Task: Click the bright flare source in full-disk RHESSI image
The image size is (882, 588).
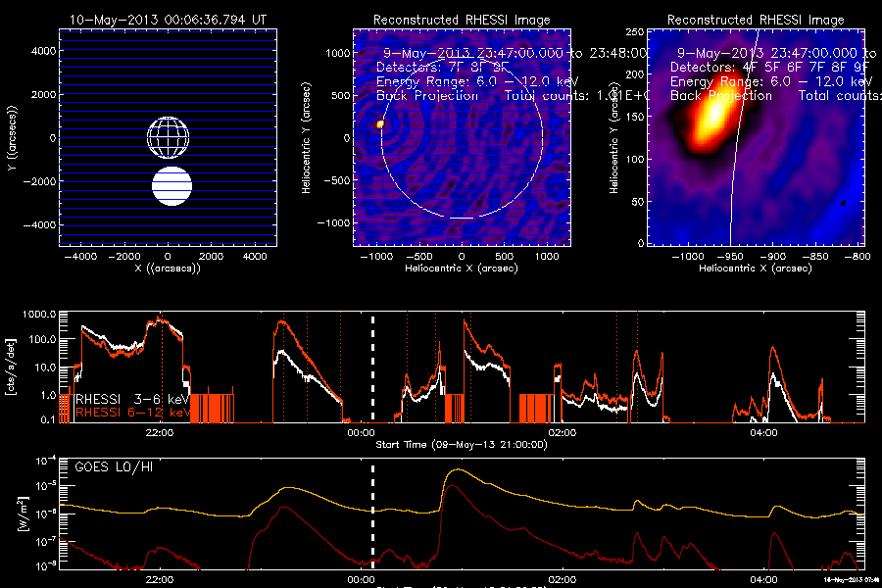Action: click(379, 123)
